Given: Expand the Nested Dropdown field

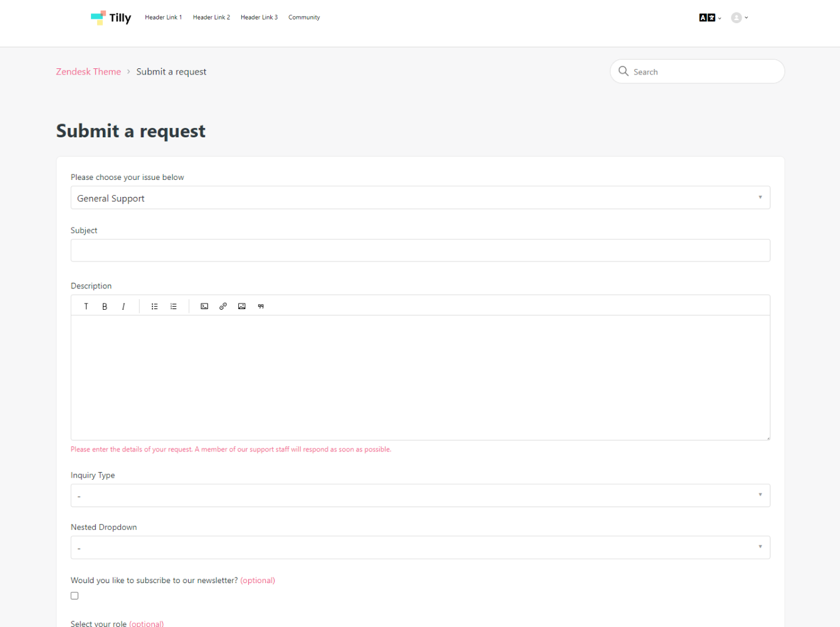Looking at the screenshot, I should [420, 547].
